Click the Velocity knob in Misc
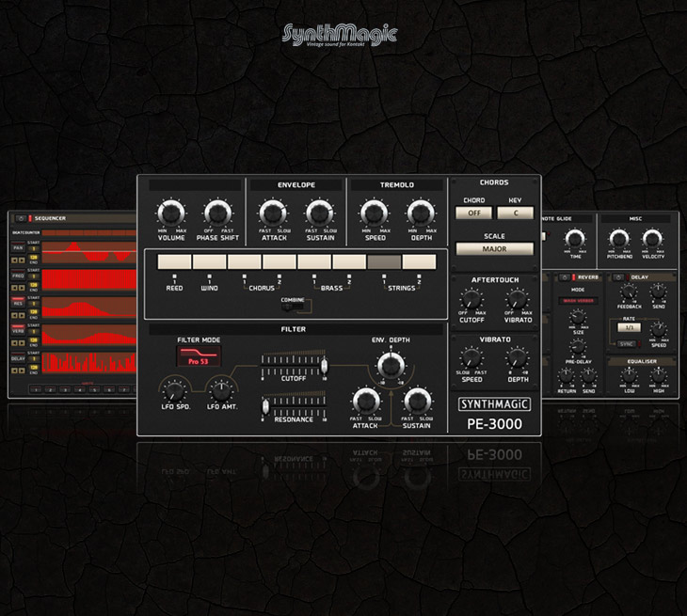The image size is (687, 616). pyautogui.click(x=652, y=239)
